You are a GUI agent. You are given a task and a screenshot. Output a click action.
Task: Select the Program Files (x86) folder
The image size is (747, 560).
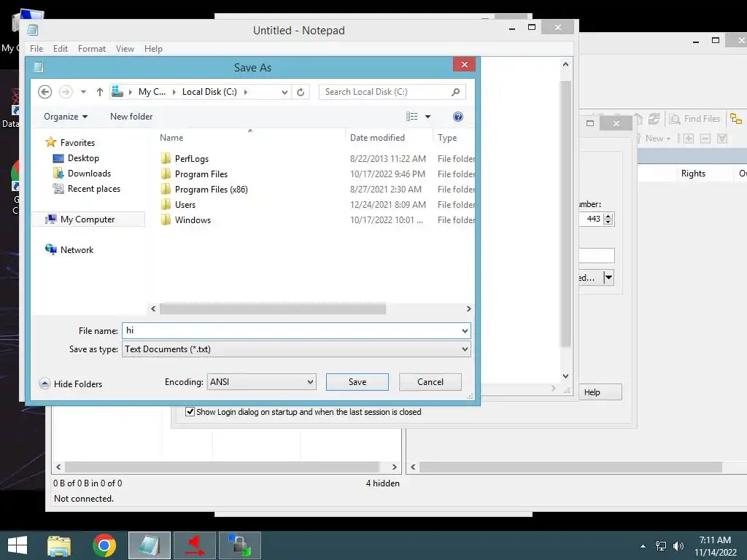[x=204, y=189]
